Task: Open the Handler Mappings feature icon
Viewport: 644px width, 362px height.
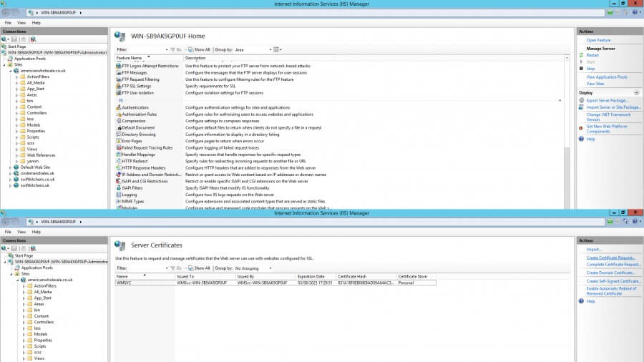Action: [x=119, y=155]
